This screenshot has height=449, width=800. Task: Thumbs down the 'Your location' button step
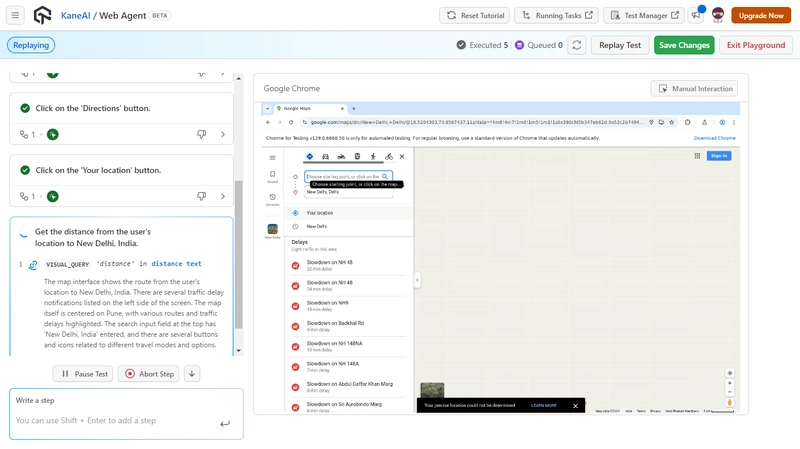pos(202,196)
